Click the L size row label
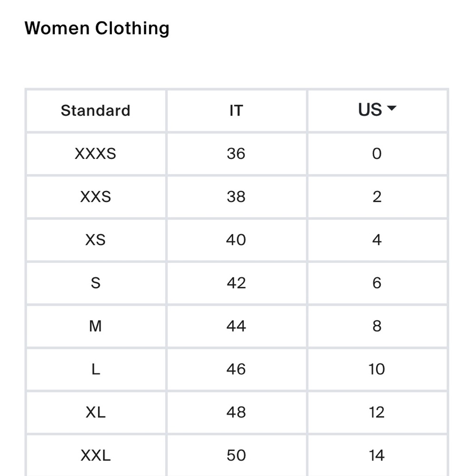476x476 pixels. 95,369
